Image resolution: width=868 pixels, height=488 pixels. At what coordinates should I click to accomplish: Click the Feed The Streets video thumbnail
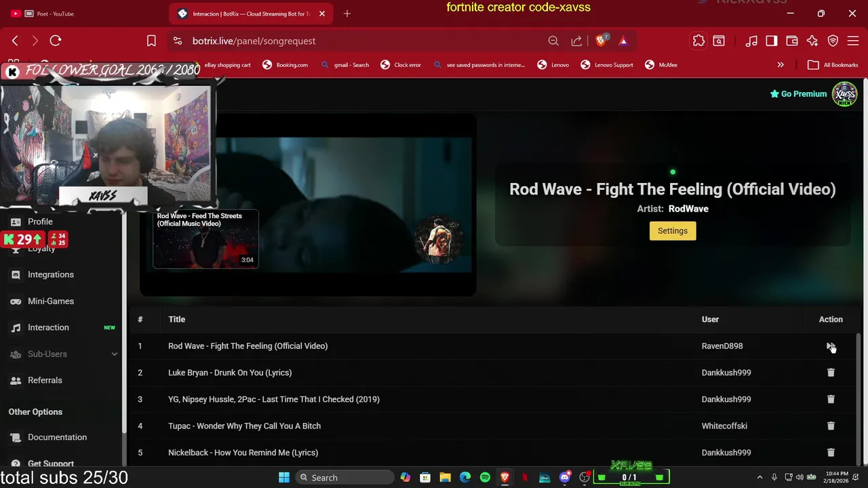tap(205, 239)
